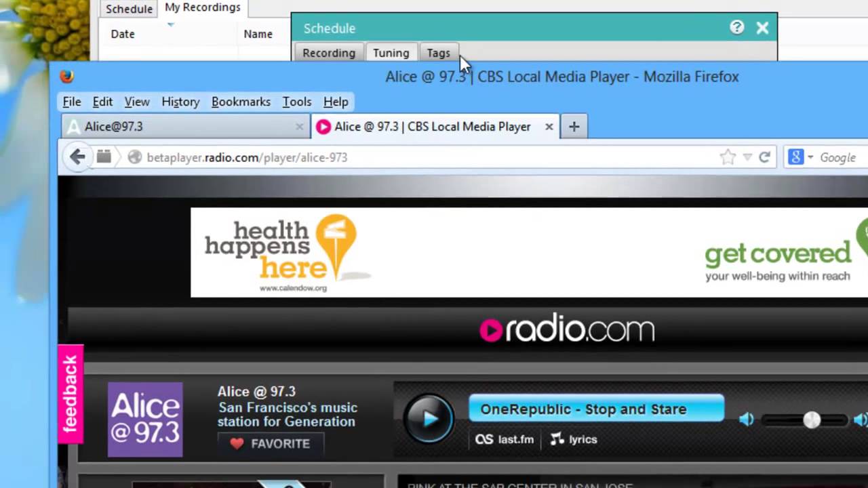Click the Alice @ 97.3 station logo

click(x=145, y=420)
